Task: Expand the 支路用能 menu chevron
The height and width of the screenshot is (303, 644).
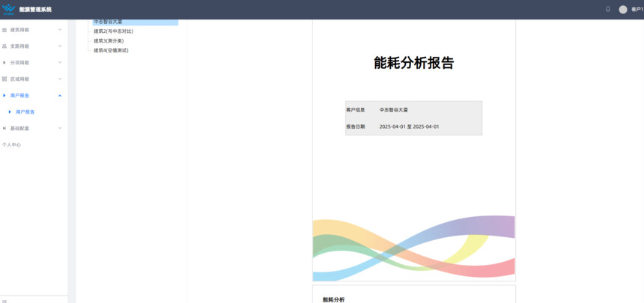Action: click(60, 46)
